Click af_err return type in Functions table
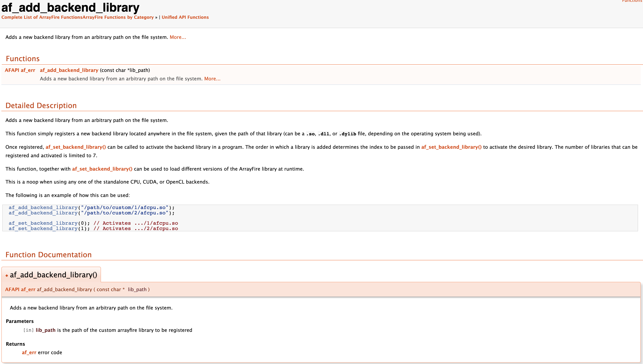 [x=28, y=70]
